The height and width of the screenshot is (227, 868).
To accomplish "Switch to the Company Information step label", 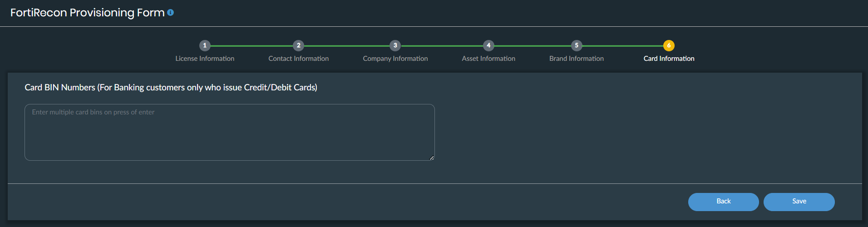I will coord(395,59).
